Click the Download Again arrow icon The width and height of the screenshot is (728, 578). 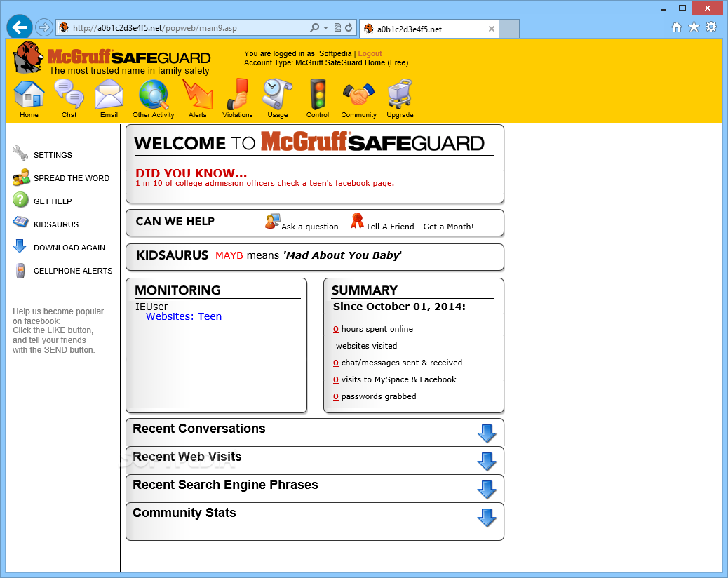coord(20,246)
